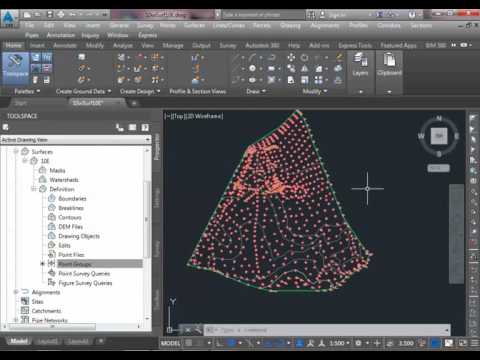Select the Watersheds tree item
This screenshot has width=480, height=360.
click(64, 180)
